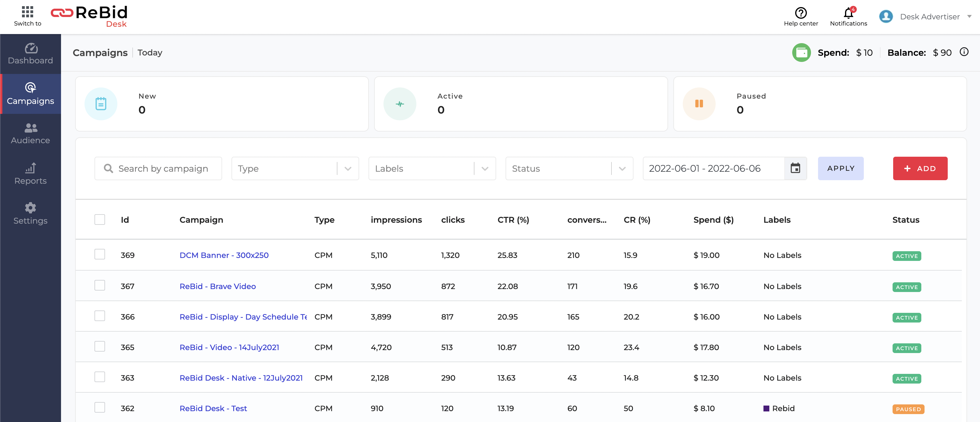The height and width of the screenshot is (422, 980).
Task: Click the Desk Advertiser avatar icon
Action: 886,16
